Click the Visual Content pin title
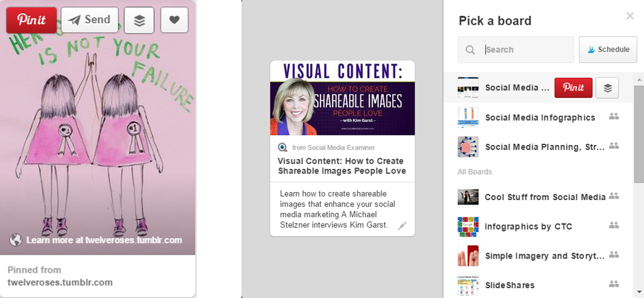 [x=342, y=166]
